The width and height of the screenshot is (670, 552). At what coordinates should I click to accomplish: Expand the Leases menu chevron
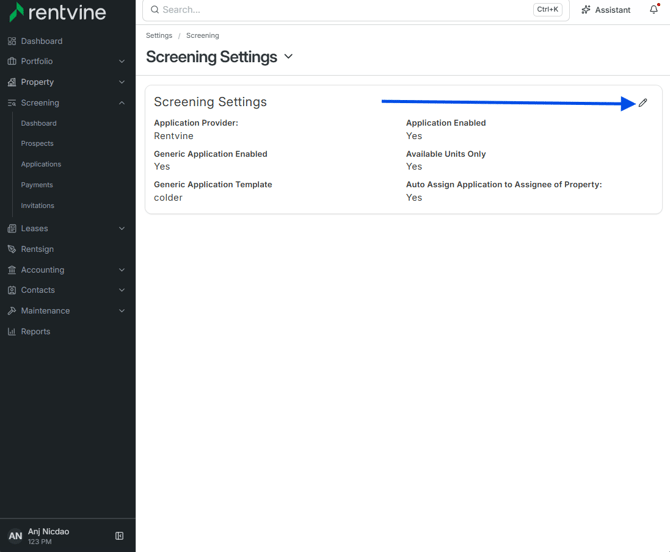click(x=122, y=229)
